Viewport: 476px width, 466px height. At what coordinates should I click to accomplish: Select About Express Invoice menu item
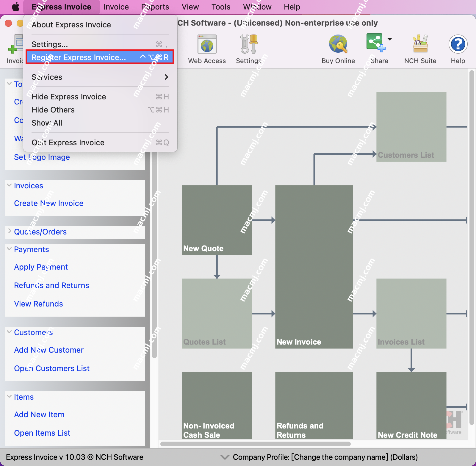(x=100, y=25)
